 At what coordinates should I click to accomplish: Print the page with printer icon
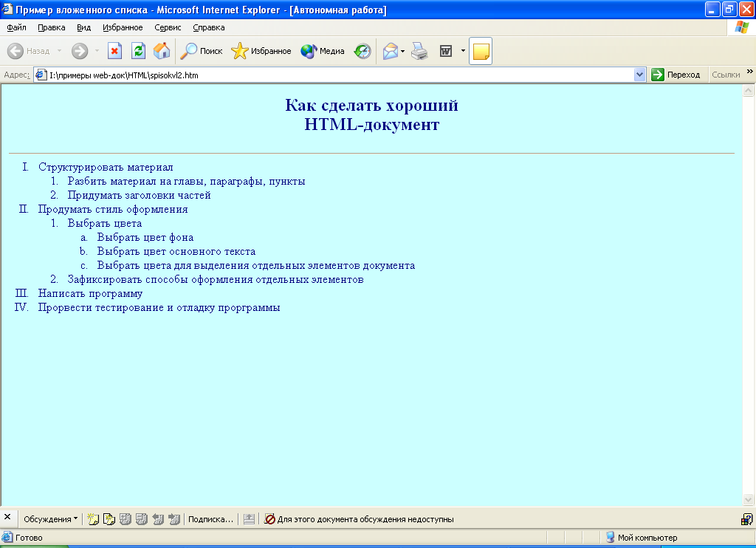(x=419, y=51)
